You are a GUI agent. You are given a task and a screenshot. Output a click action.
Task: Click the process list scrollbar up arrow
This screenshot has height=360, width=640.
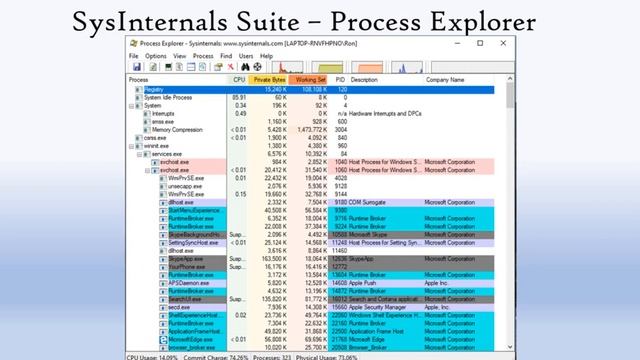510,78
